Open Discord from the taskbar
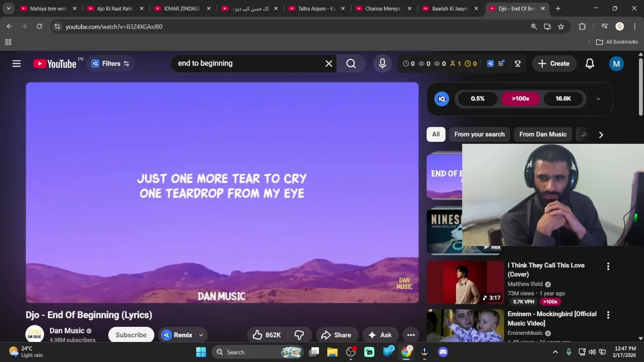This screenshot has width=644, height=362. coord(443,352)
